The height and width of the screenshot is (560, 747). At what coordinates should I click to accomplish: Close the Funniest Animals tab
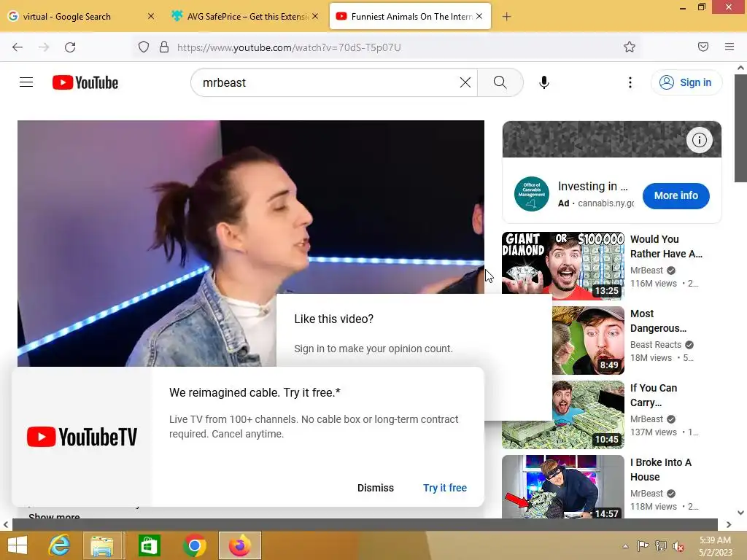pyautogui.click(x=479, y=16)
